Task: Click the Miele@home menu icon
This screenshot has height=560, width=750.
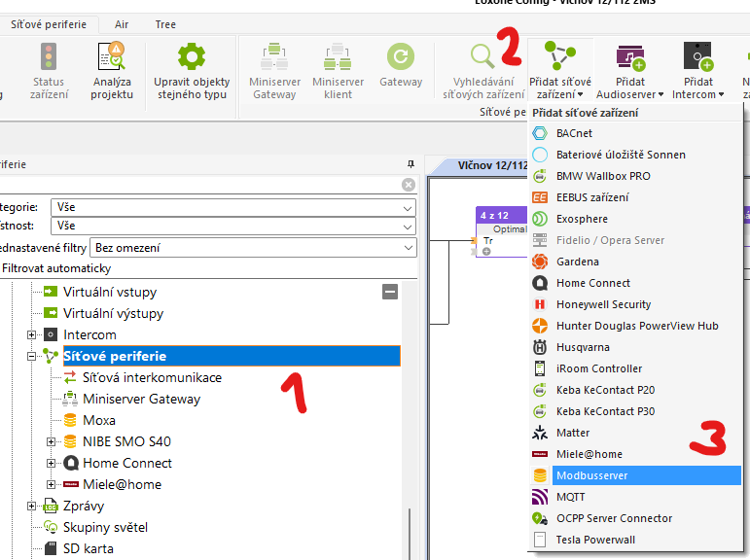Action: tap(540, 454)
